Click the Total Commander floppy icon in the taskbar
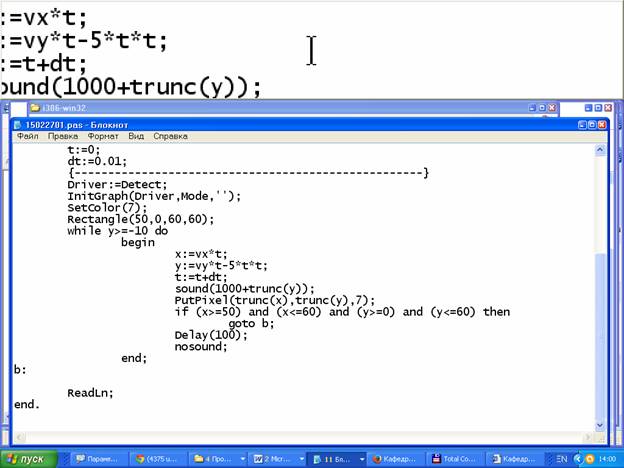The height and width of the screenshot is (468, 624). 436,459
